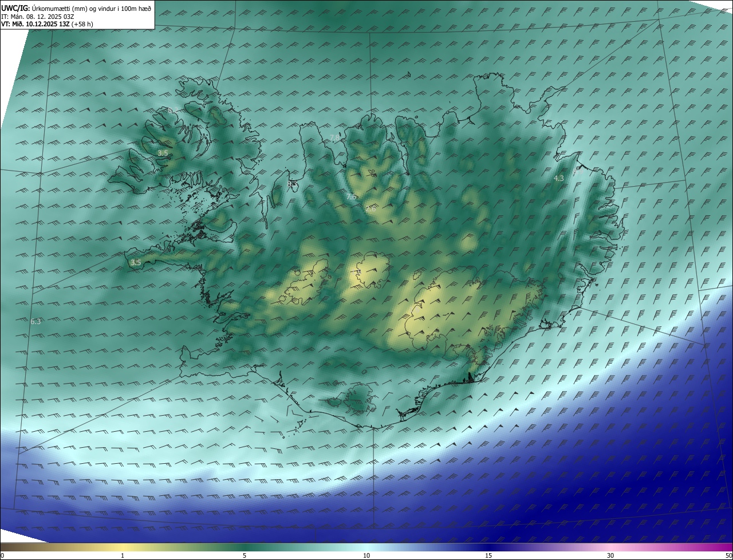Click the colorbar tick label 30
This screenshot has height=560, width=733.
click(x=610, y=555)
